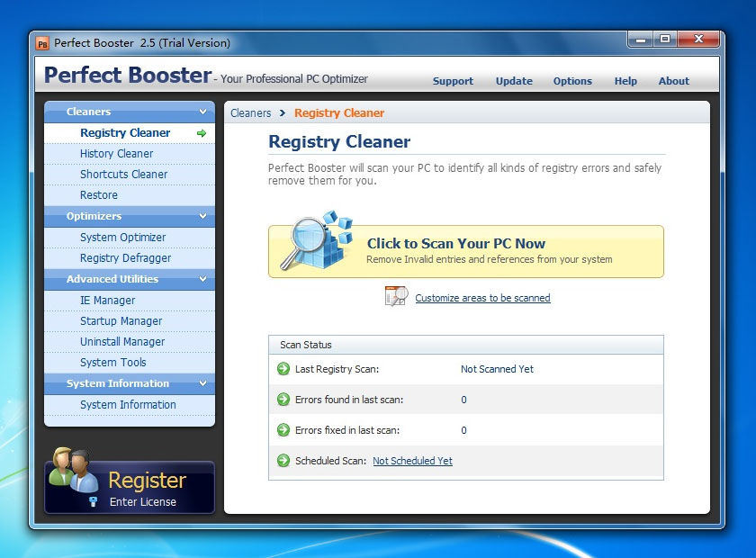Click the green icon beside Errors fixed
This screenshot has width=756, height=558.
click(x=283, y=429)
